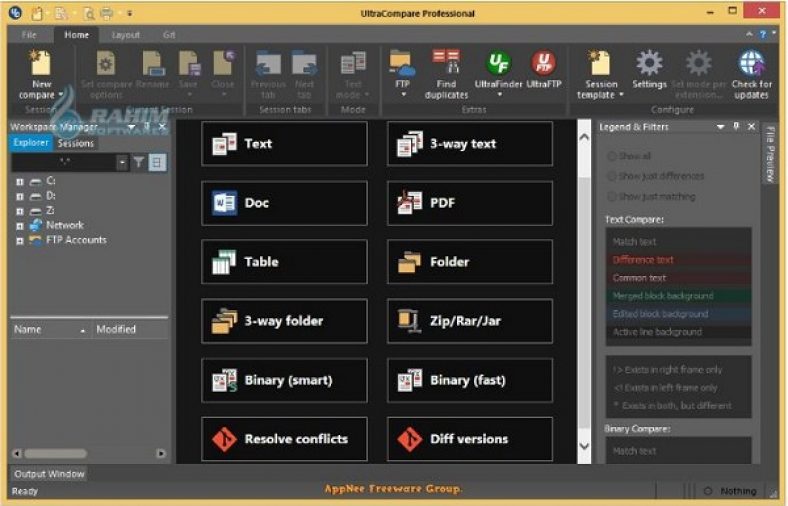Click Set mode per extension
788x506 pixels.
click(x=699, y=74)
